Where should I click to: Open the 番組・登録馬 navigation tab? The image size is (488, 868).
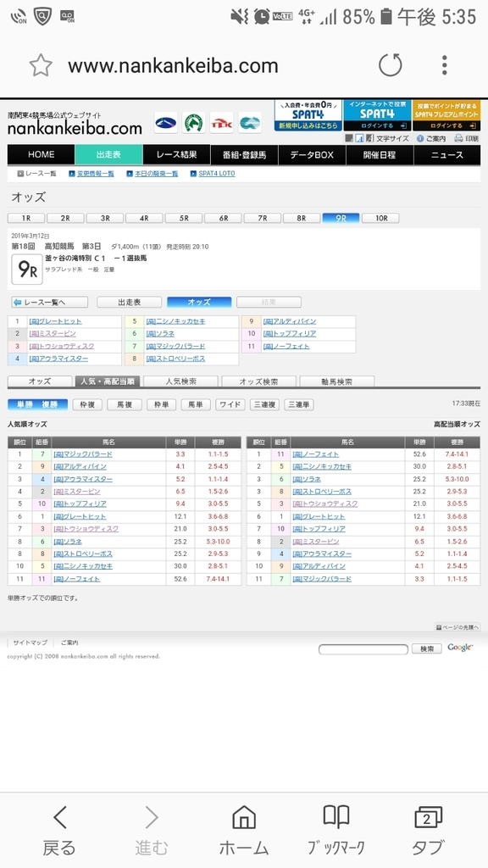pos(244,155)
